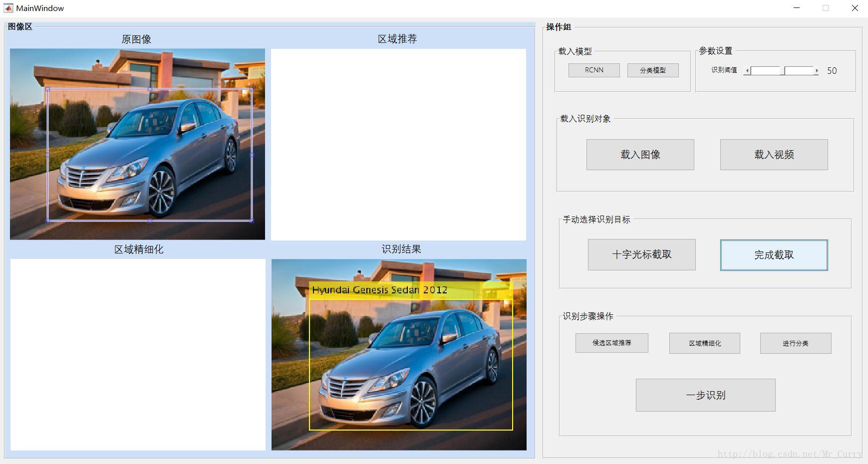Click the threshold slider left arrow
Screen dimensions: 868x464
(x=747, y=71)
